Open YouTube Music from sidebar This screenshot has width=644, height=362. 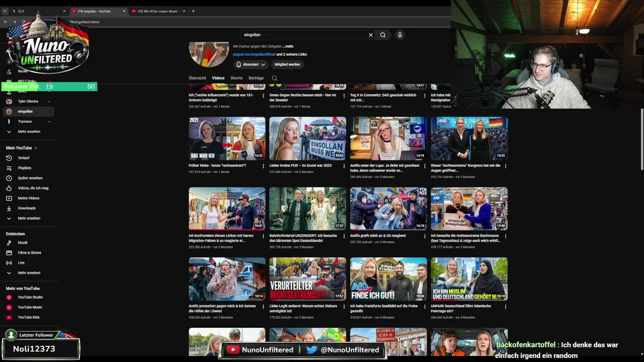coord(29,307)
